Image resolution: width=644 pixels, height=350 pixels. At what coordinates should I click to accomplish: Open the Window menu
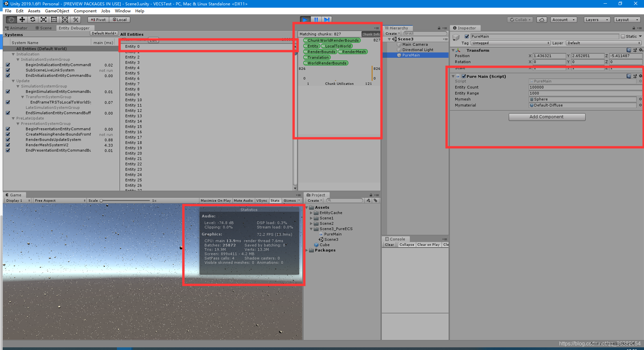123,11
